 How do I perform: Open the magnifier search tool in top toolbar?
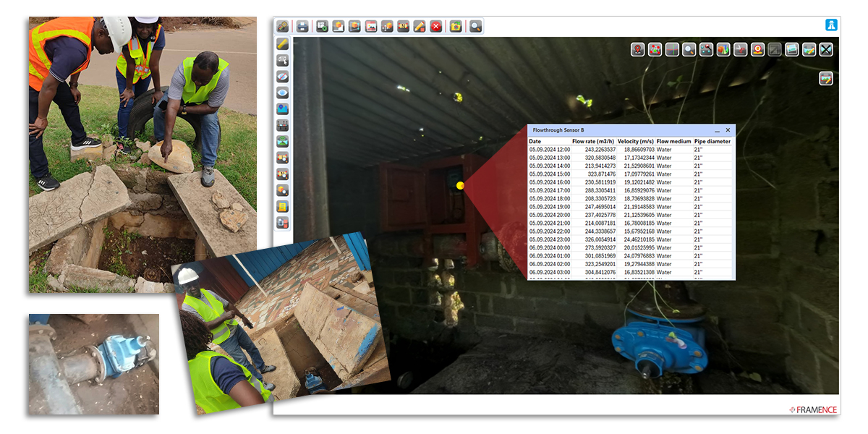(475, 26)
